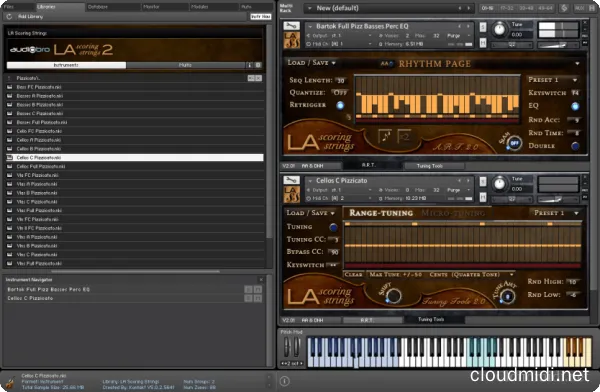Click Tune knob of Cellos C Pizzicato
The height and width of the screenshot is (392, 600).
tap(499, 184)
